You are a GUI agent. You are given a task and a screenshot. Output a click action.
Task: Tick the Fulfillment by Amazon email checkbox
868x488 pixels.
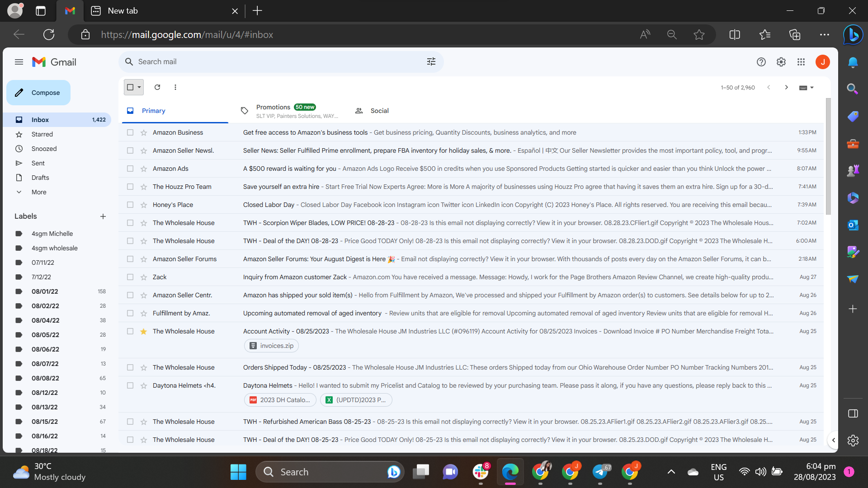click(x=130, y=313)
